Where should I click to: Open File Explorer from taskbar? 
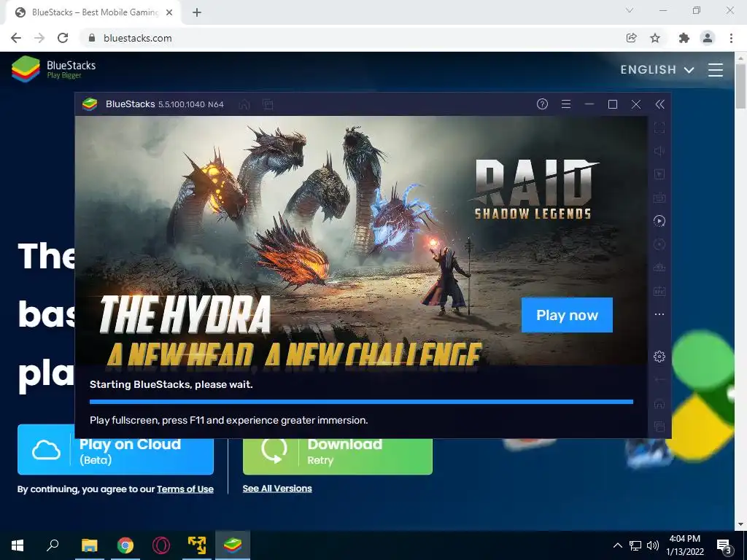click(89, 545)
